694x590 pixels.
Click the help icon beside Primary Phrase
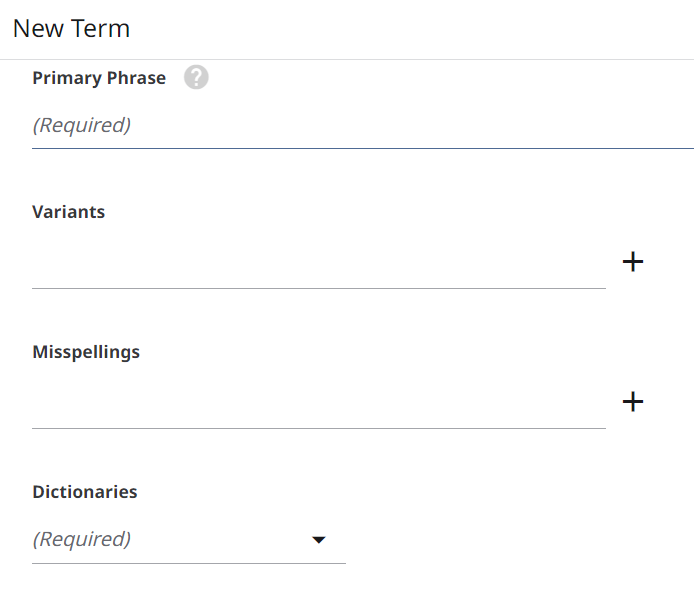196,78
